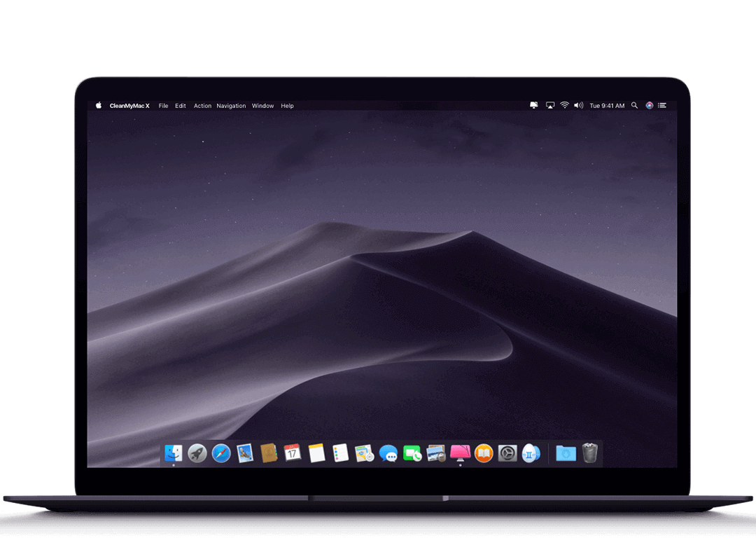Open the Navigation menu
756x538 pixels.
(231, 106)
